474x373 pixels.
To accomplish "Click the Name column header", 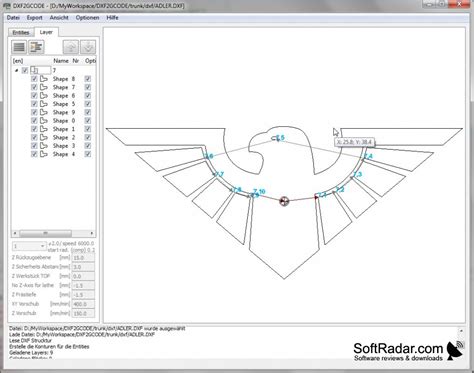I will click(61, 61).
